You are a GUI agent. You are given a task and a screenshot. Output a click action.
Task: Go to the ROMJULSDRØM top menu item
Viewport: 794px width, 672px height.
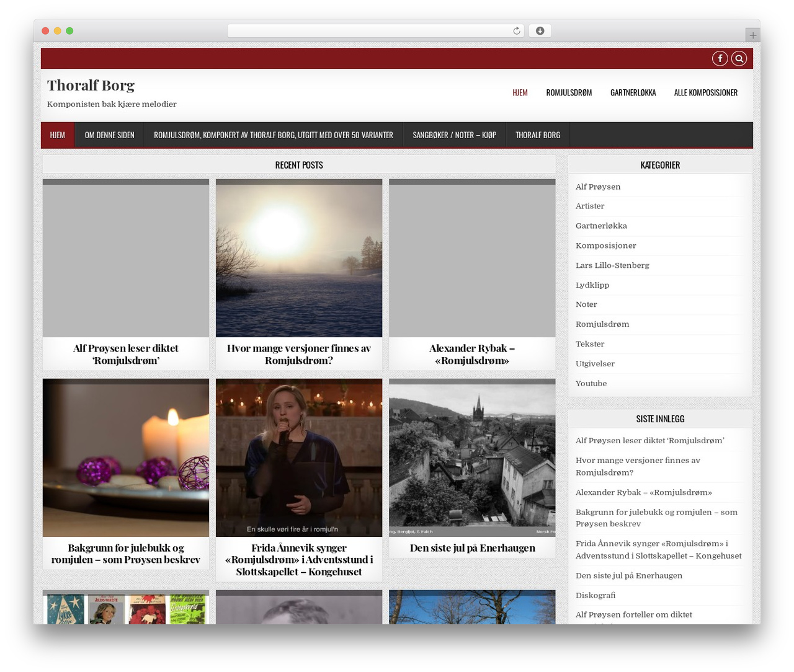click(x=569, y=93)
